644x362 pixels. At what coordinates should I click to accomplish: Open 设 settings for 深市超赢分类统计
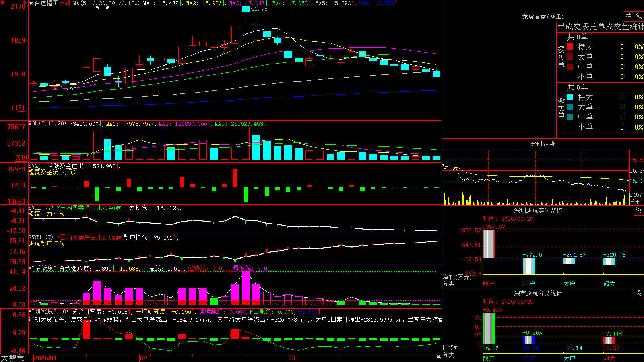point(639,293)
